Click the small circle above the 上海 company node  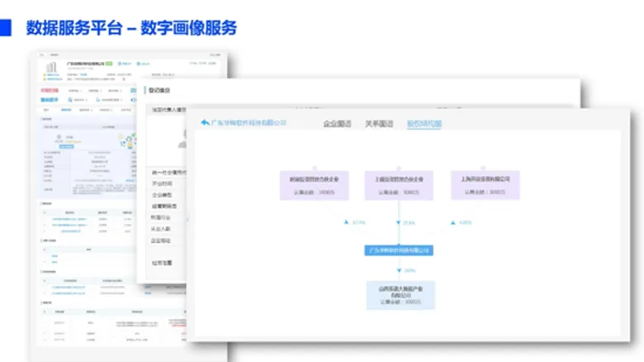pos(483,168)
